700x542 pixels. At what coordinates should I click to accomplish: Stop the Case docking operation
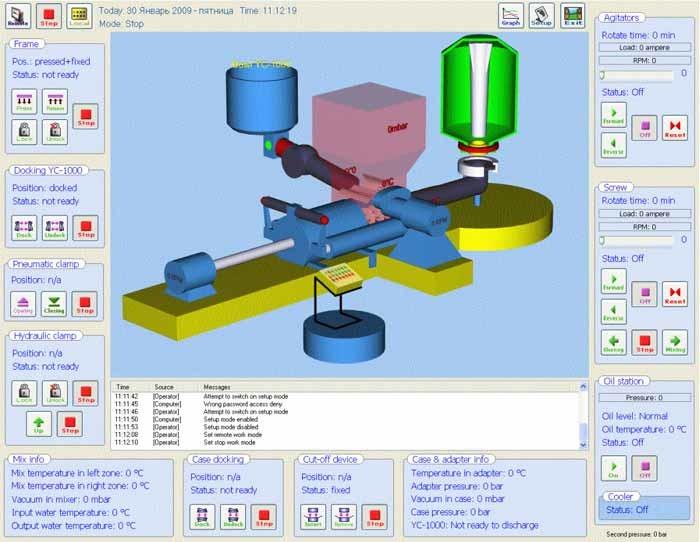coord(264,516)
